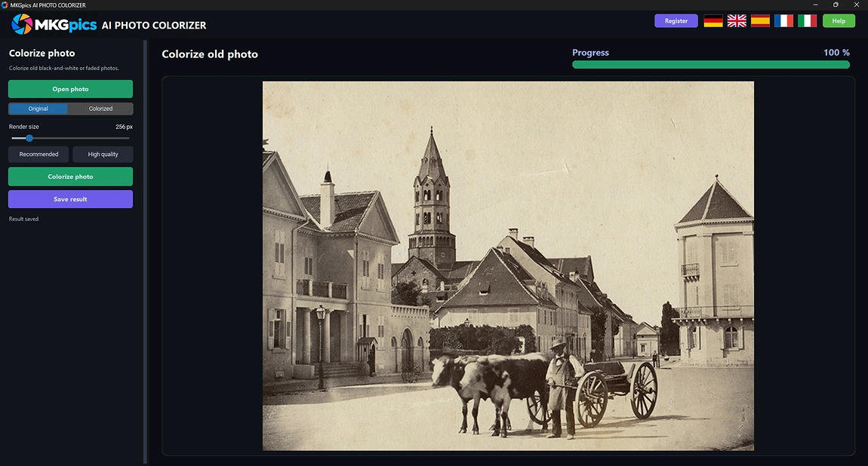
Task: Click the sepia photo preview
Action: pyautogui.click(x=508, y=266)
